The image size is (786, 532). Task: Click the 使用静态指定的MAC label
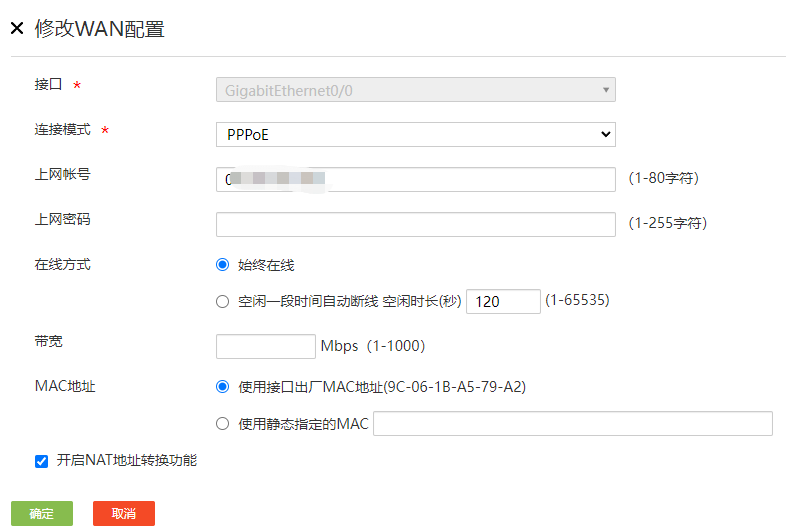pos(303,424)
